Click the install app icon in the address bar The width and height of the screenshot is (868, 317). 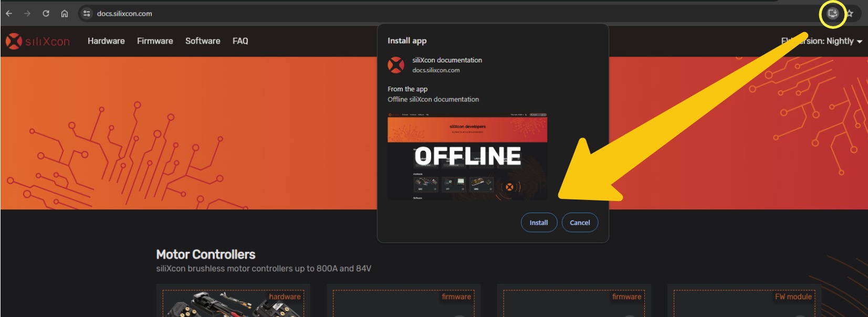click(832, 14)
